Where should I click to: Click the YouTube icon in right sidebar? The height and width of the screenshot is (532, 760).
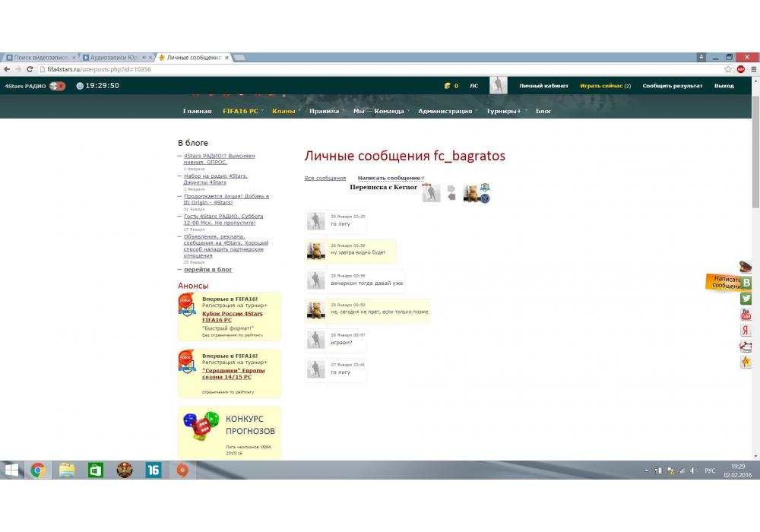tap(746, 315)
